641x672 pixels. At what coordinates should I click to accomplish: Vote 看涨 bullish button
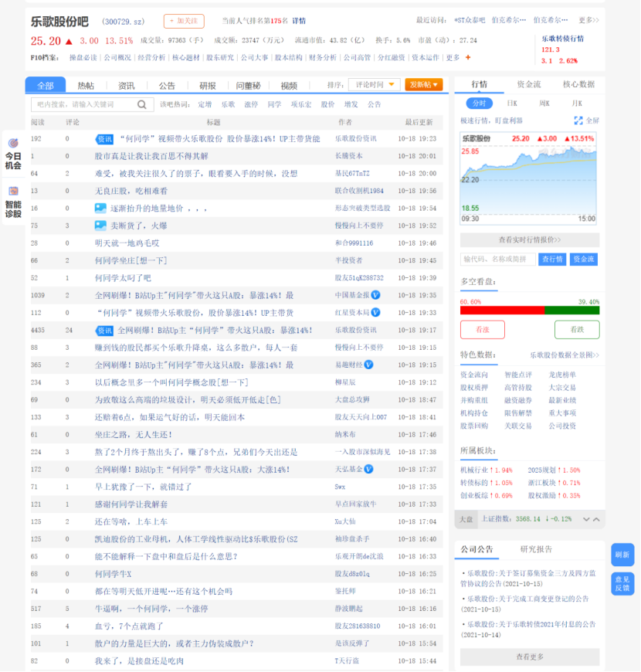pyautogui.click(x=483, y=330)
